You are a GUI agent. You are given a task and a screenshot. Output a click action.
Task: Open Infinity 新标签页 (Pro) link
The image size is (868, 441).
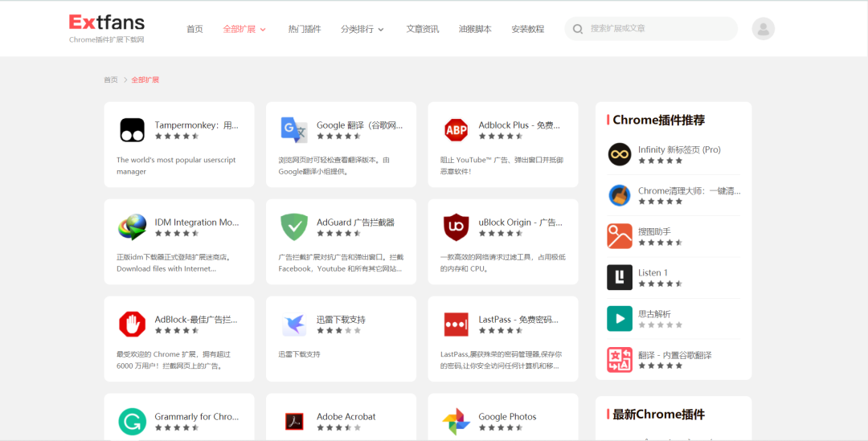tap(679, 149)
